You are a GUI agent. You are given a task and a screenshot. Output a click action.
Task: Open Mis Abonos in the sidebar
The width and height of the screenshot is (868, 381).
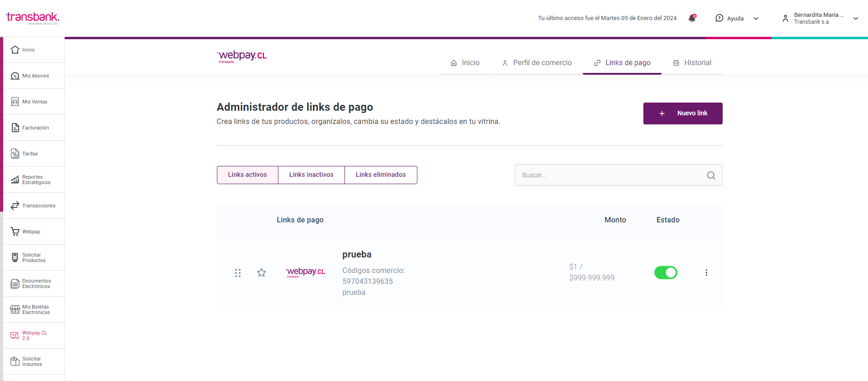34,76
